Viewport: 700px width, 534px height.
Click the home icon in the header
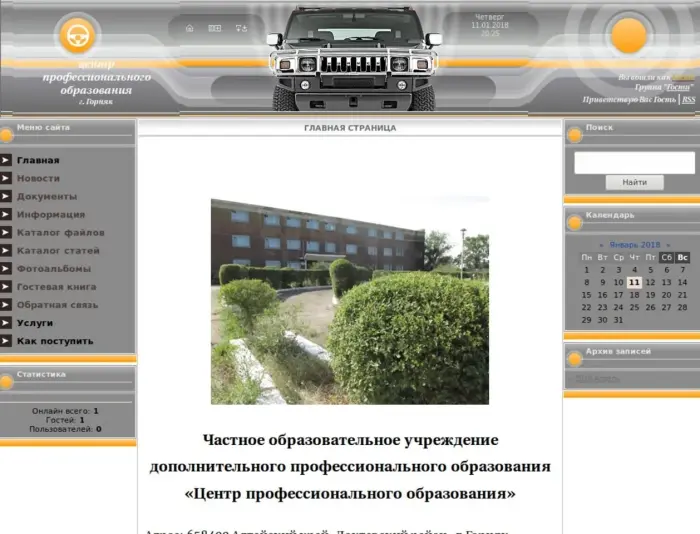(189, 28)
